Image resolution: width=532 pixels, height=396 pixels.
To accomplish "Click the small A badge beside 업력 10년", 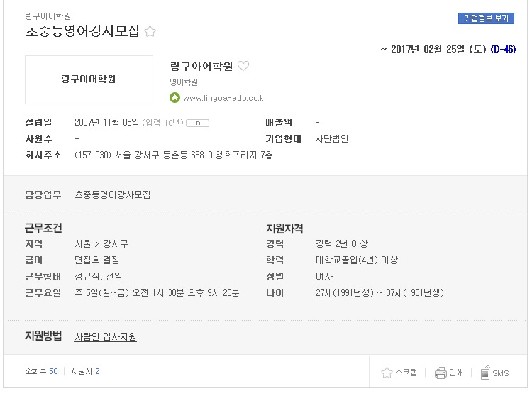I will click(198, 123).
